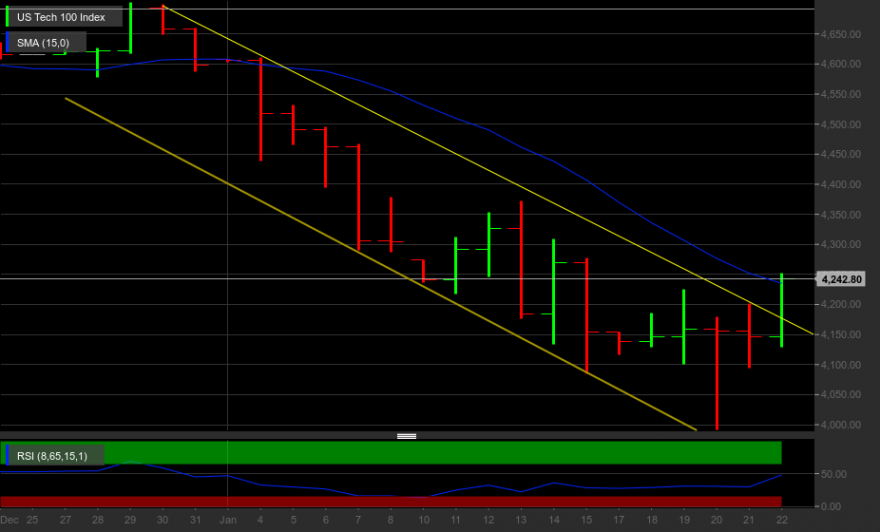The height and width of the screenshot is (532, 880).
Task: Click date 11 on the time axis
Action: click(x=456, y=520)
